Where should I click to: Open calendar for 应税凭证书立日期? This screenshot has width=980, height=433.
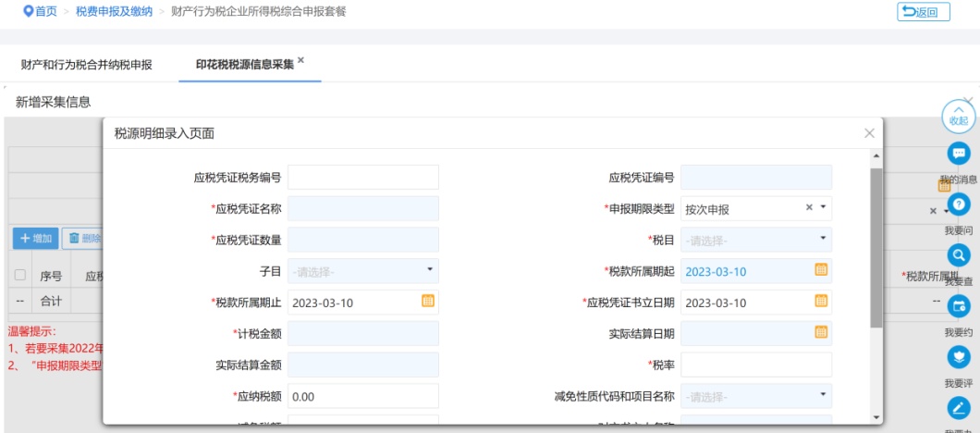[820, 302]
